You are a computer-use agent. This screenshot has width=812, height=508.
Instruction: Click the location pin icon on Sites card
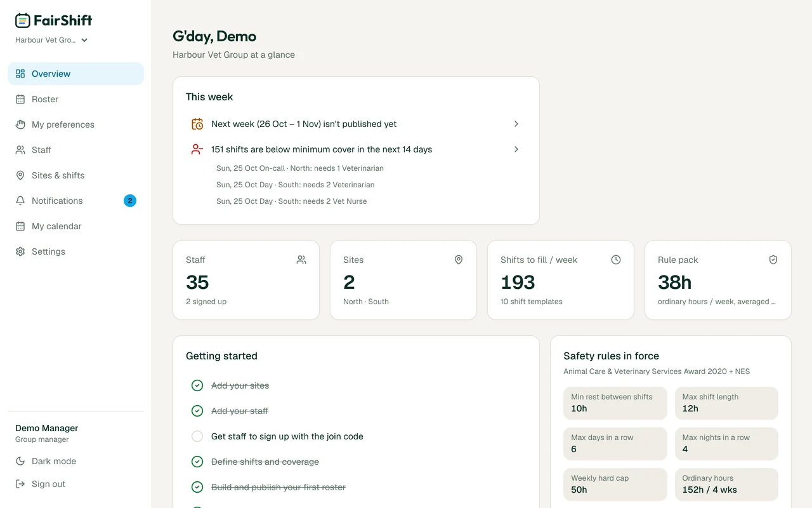tap(459, 260)
